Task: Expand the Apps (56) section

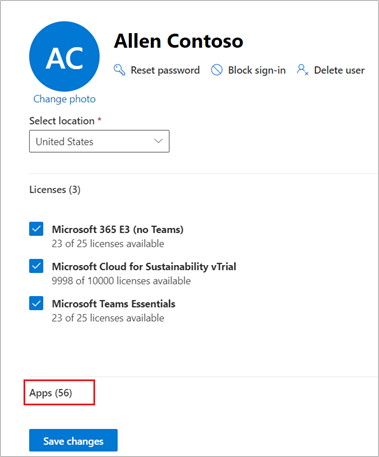Action: (51, 393)
